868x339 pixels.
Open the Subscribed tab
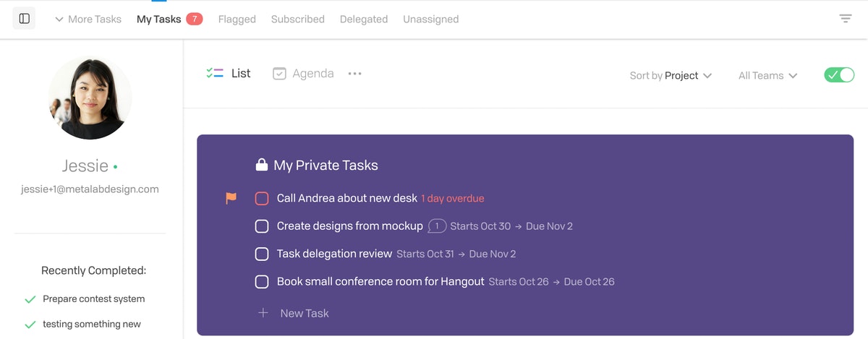pos(298,20)
